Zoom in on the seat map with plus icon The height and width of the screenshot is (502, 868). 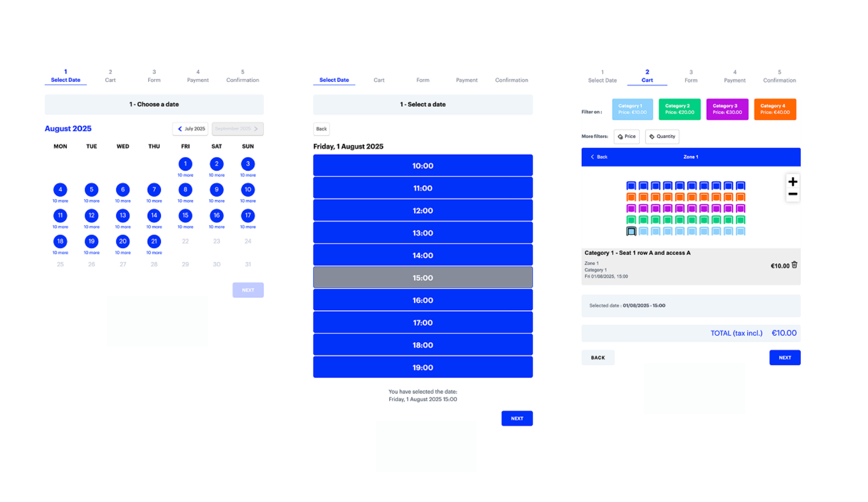pyautogui.click(x=792, y=182)
